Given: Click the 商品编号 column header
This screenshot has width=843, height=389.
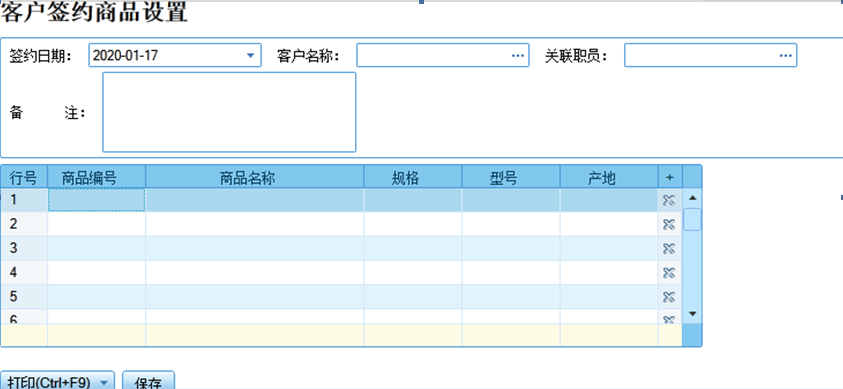Looking at the screenshot, I should [97, 177].
